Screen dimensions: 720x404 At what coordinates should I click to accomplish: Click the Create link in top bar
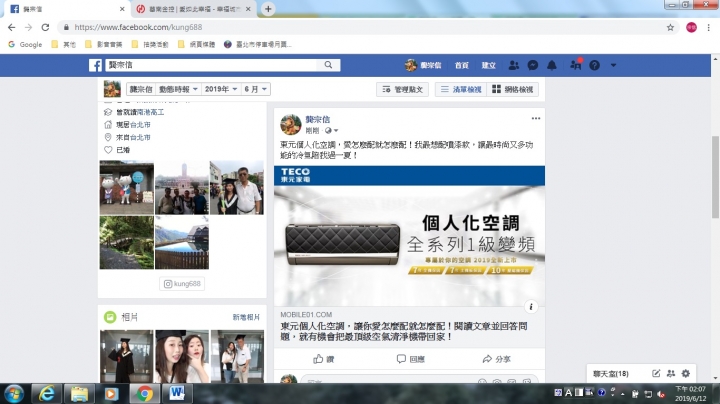click(489, 65)
